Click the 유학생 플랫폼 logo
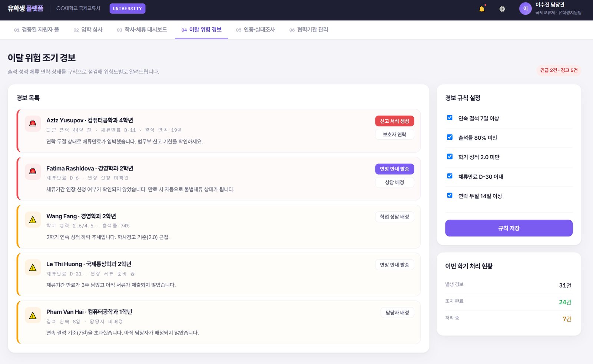The height and width of the screenshot is (364, 593). click(x=25, y=8)
